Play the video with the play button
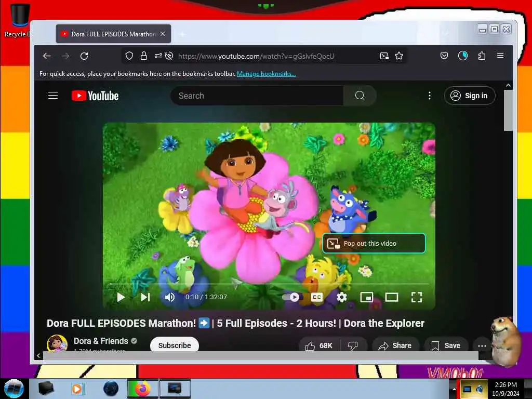Screen dimensions: 532x399 pos(121,297)
